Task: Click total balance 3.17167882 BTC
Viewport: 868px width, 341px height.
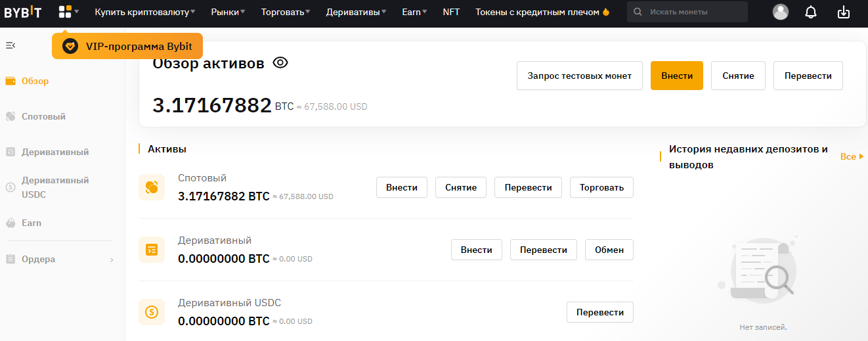Action: click(223, 105)
